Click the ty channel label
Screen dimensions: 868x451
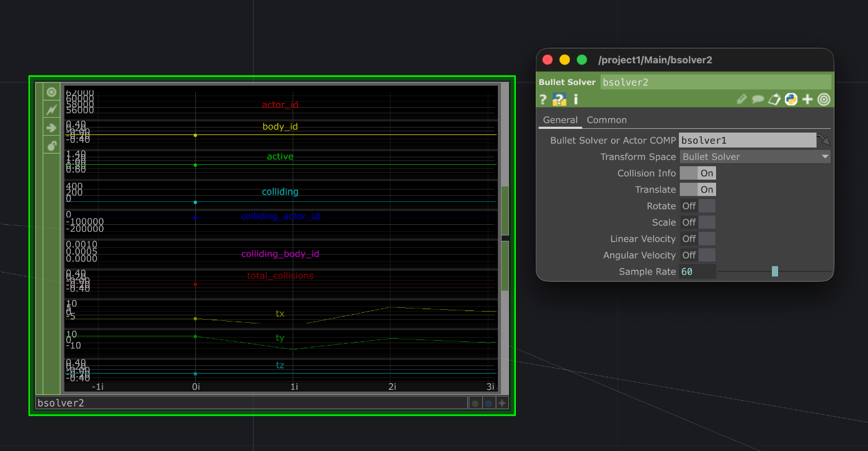(x=280, y=338)
